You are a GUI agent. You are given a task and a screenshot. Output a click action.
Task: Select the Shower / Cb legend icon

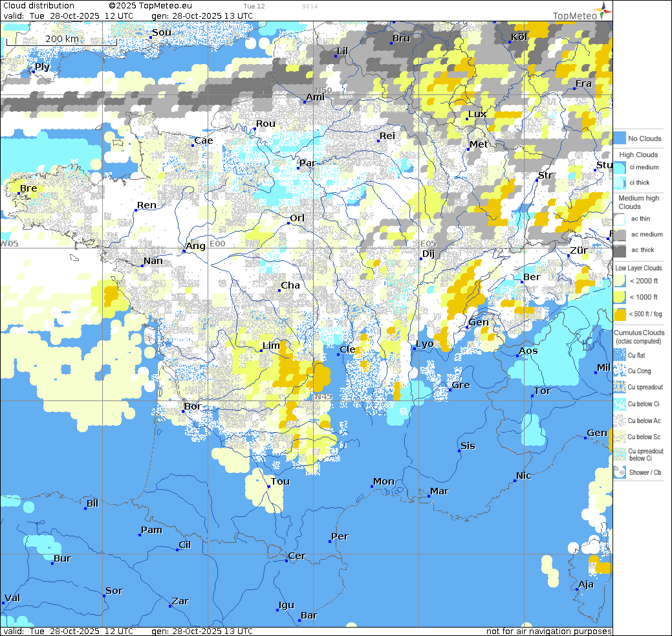pyautogui.click(x=619, y=472)
